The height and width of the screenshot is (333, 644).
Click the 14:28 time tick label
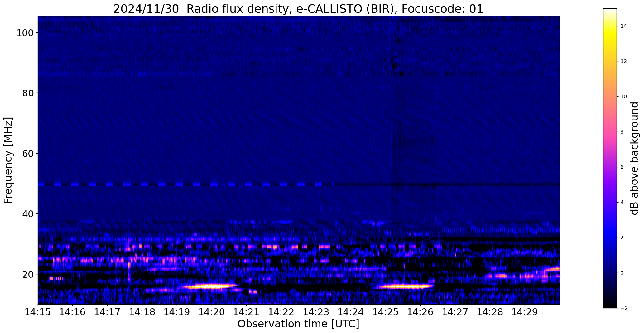490,312
